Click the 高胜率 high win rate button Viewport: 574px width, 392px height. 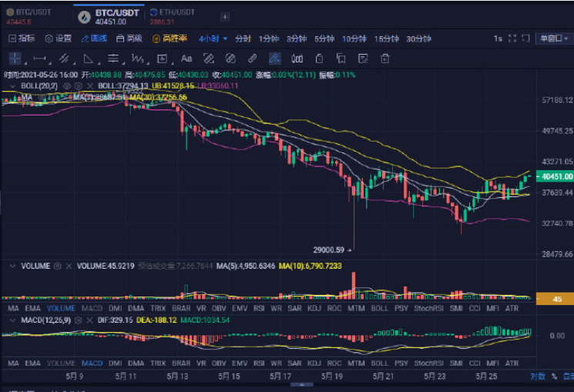point(170,39)
